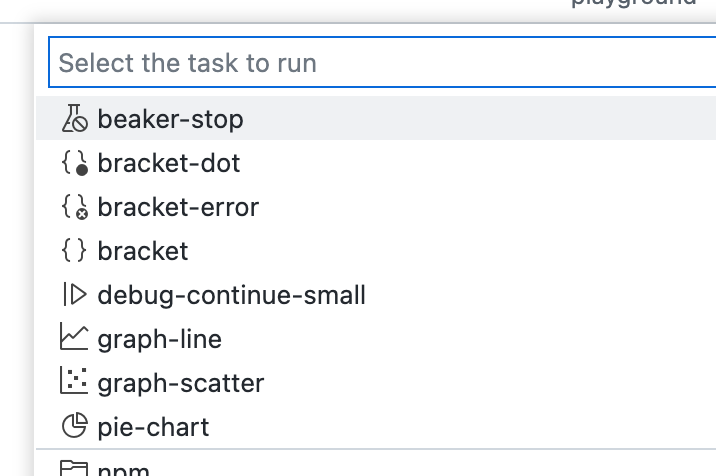Click the bracket-error icon
This screenshot has width=716, height=476.
(74, 207)
